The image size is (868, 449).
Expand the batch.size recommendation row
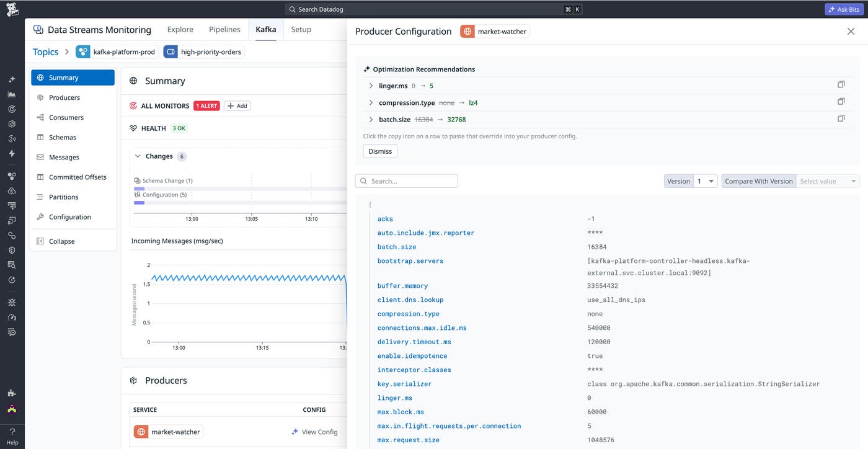click(x=371, y=119)
